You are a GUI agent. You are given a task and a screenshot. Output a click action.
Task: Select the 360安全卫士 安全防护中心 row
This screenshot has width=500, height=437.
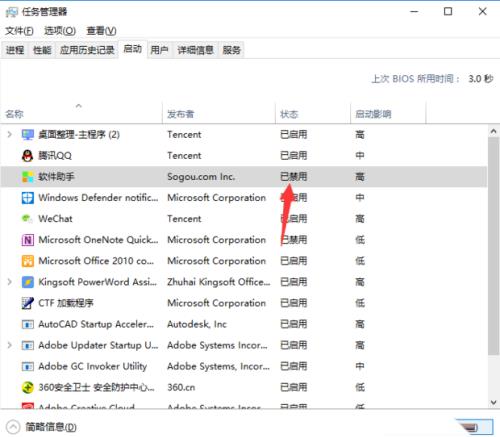point(244,387)
